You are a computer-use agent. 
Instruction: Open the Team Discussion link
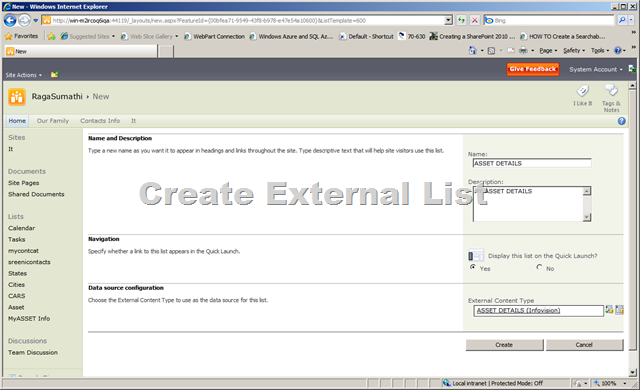(33, 352)
